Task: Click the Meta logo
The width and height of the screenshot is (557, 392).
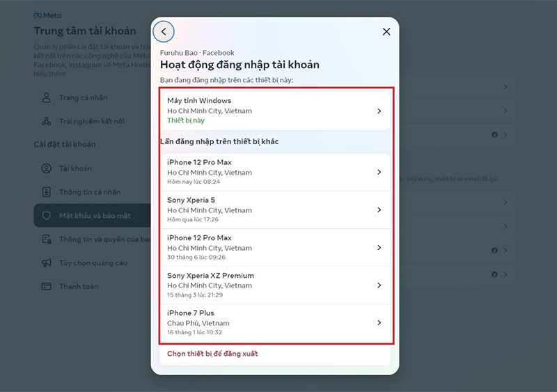Action: pyautogui.click(x=47, y=15)
